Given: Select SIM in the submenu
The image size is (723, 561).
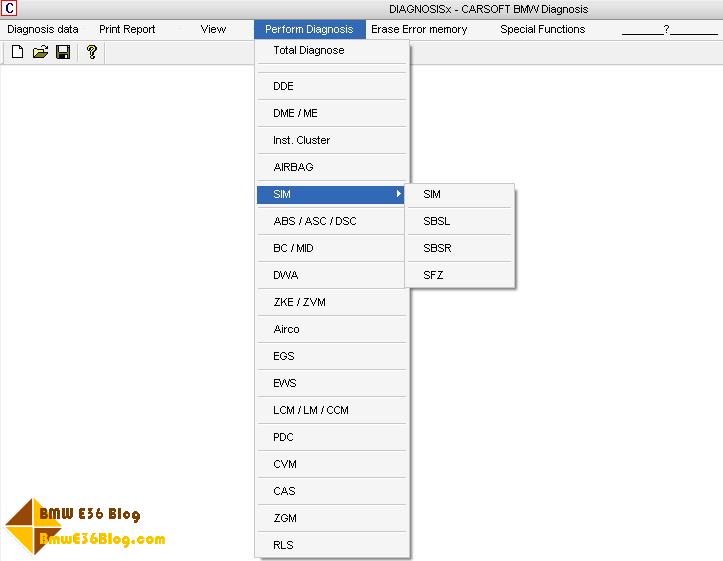Looking at the screenshot, I should point(460,194).
